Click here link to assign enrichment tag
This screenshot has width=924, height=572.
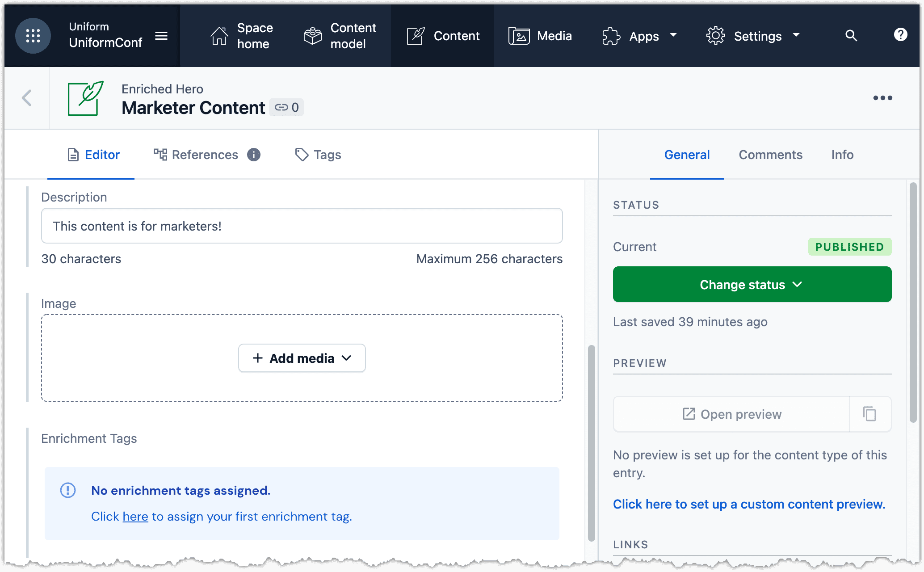135,517
